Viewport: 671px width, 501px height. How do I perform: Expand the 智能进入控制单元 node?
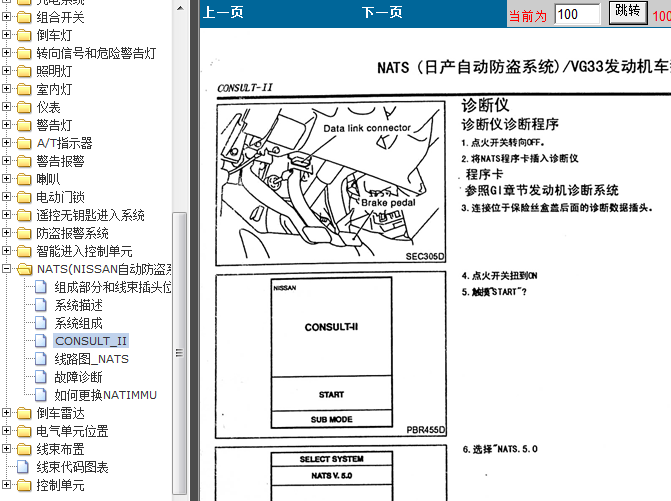coord(6,250)
